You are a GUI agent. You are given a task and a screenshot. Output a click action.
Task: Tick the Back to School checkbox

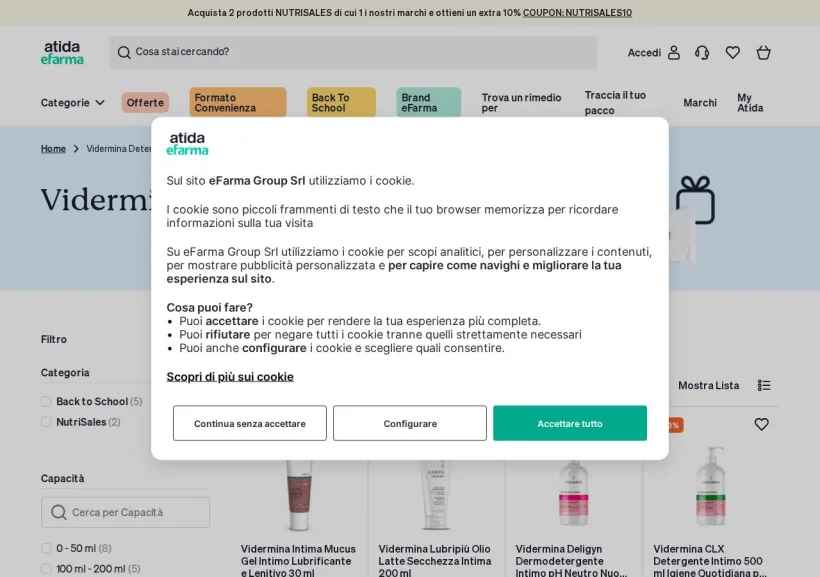pyautogui.click(x=46, y=401)
